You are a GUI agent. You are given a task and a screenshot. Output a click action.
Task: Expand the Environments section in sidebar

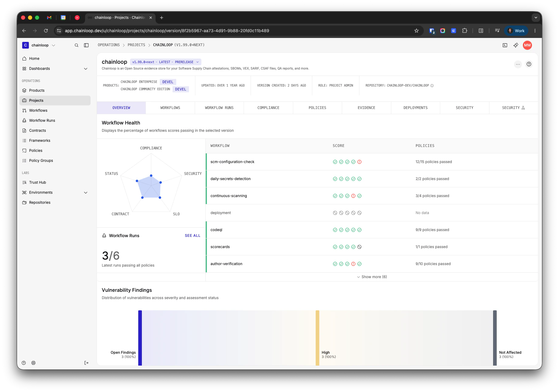pyautogui.click(x=86, y=193)
